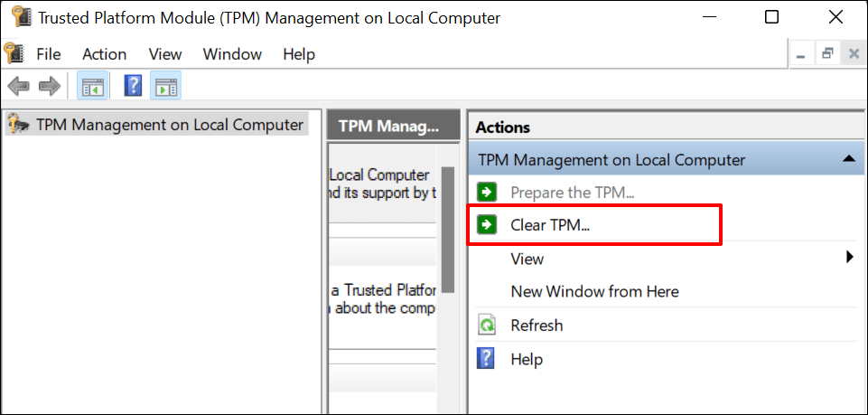The width and height of the screenshot is (868, 415).
Task: Open the Window menu
Action: [x=232, y=54]
